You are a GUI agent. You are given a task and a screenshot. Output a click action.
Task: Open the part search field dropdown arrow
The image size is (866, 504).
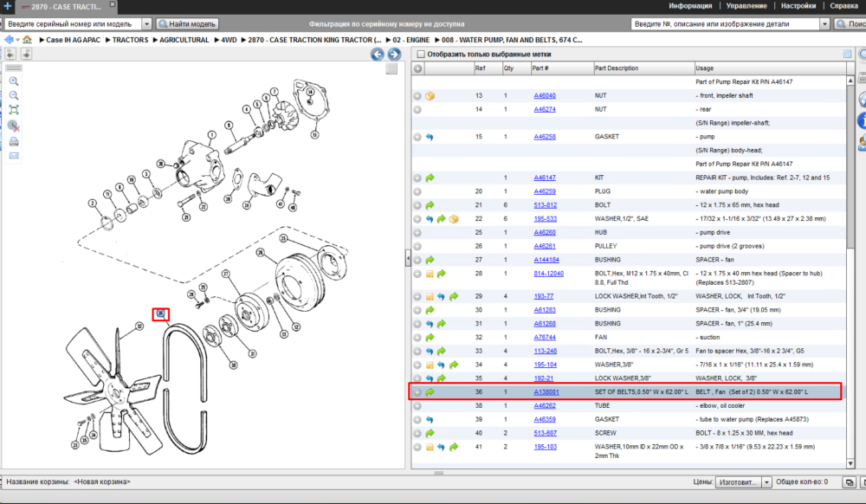[x=824, y=24]
